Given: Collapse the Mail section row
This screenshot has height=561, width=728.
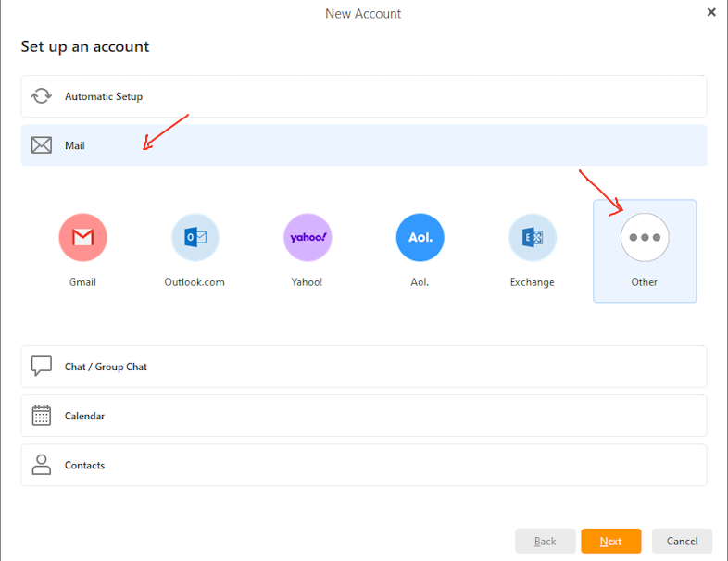Looking at the screenshot, I should click(x=363, y=145).
